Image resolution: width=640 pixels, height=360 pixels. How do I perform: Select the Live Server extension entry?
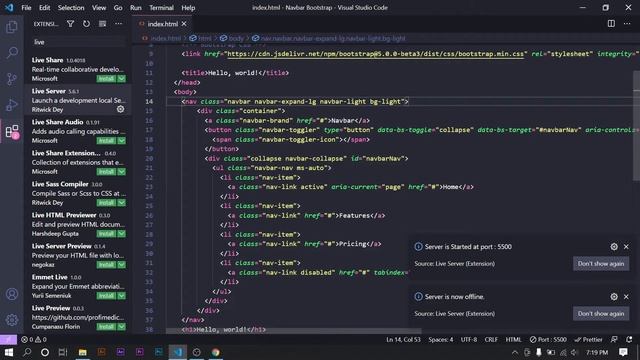78,100
